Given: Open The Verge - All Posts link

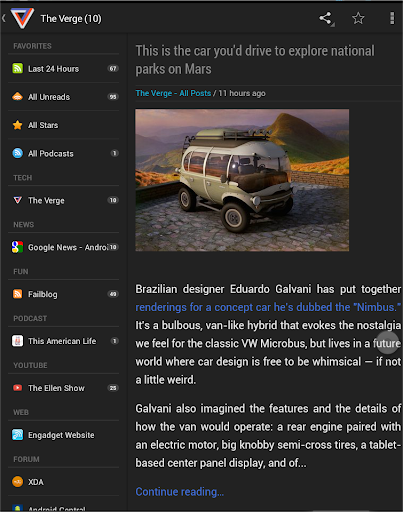Looking at the screenshot, I should pyautogui.click(x=173, y=93).
